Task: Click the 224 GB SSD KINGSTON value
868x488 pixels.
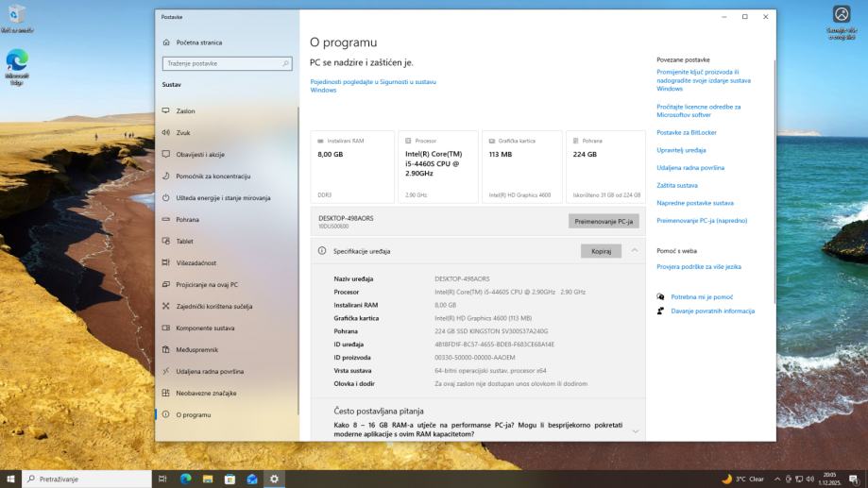Action: (x=491, y=331)
